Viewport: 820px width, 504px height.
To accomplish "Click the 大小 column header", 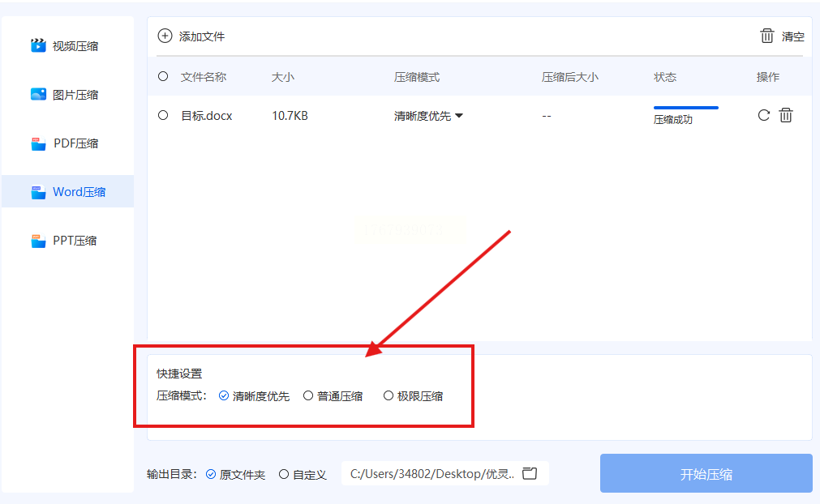I will [x=283, y=77].
